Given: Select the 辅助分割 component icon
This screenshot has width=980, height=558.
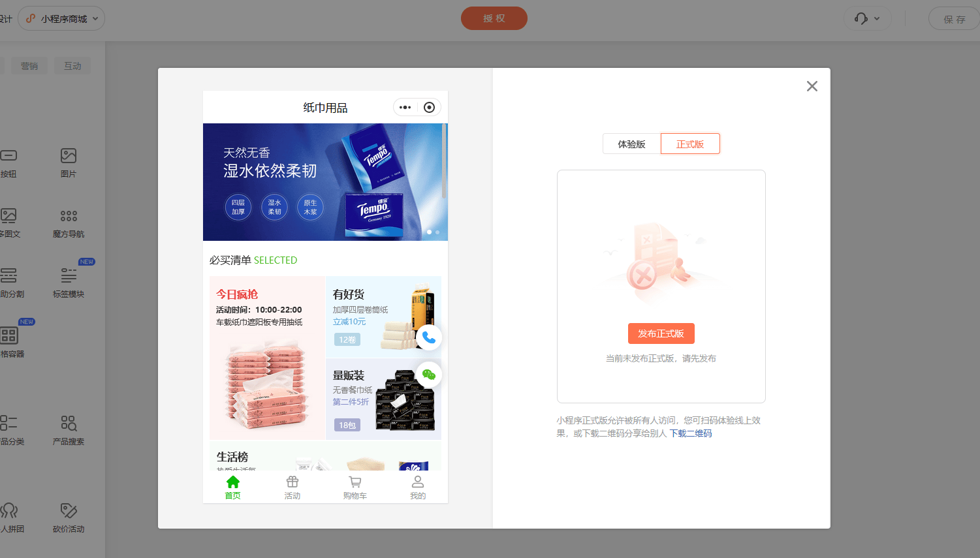Looking at the screenshot, I should click(x=8, y=275).
